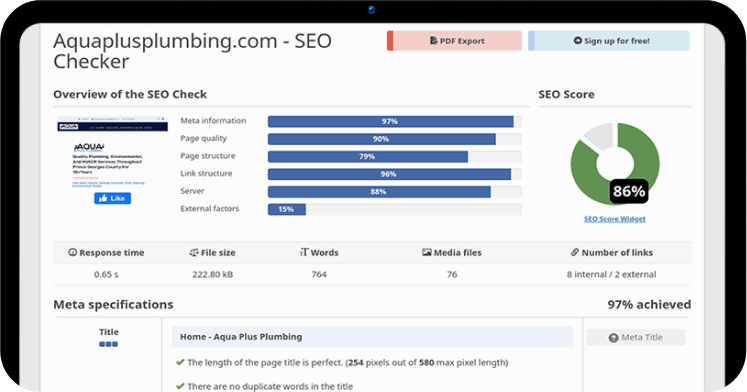The width and height of the screenshot is (747, 392).
Task: Click the "0.65 s" response time value
Action: pyautogui.click(x=106, y=274)
